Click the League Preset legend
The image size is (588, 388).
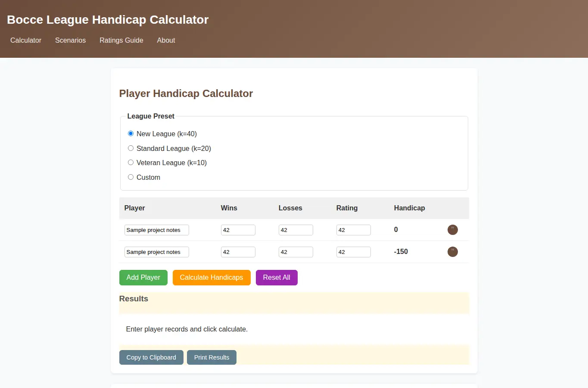coord(151,116)
